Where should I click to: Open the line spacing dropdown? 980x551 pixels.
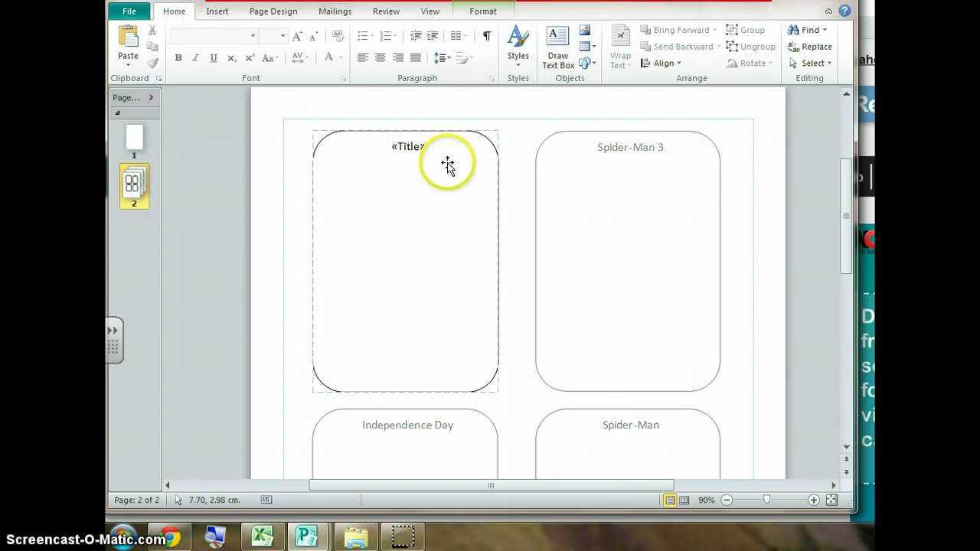(x=442, y=57)
